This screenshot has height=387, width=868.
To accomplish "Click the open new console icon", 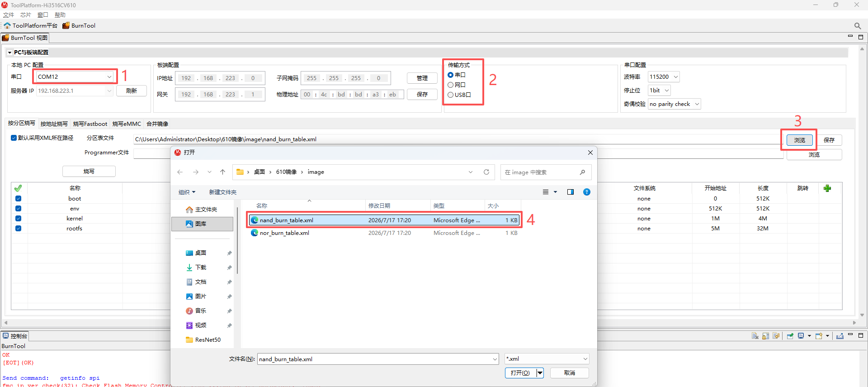I will [819, 336].
